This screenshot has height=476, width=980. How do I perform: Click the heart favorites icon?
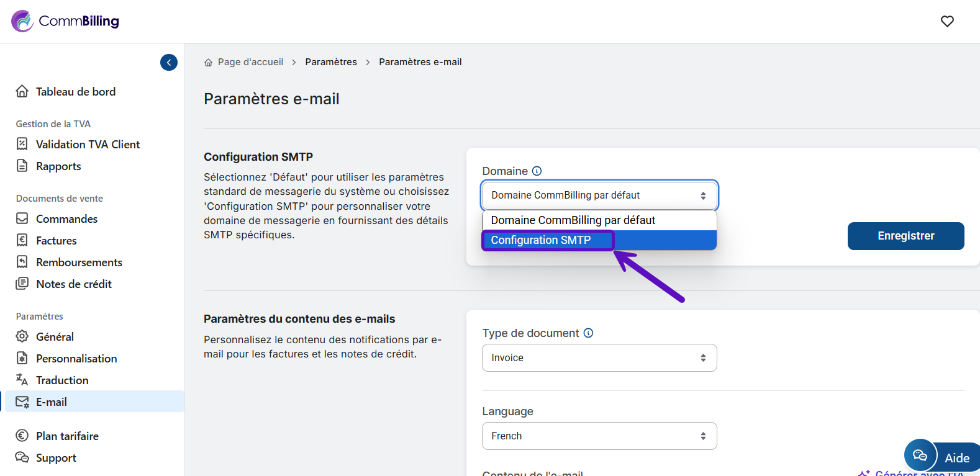(x=946, y=21)
